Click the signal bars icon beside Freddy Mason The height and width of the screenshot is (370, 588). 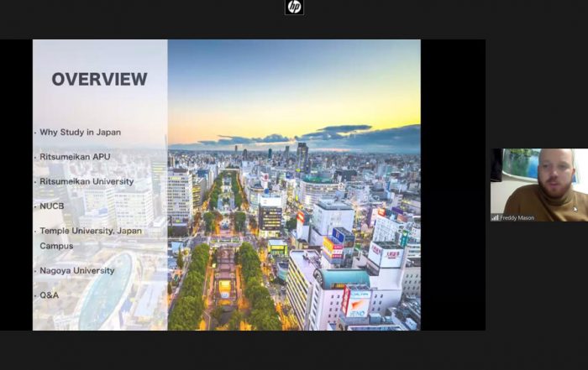[x=495, y=217]
